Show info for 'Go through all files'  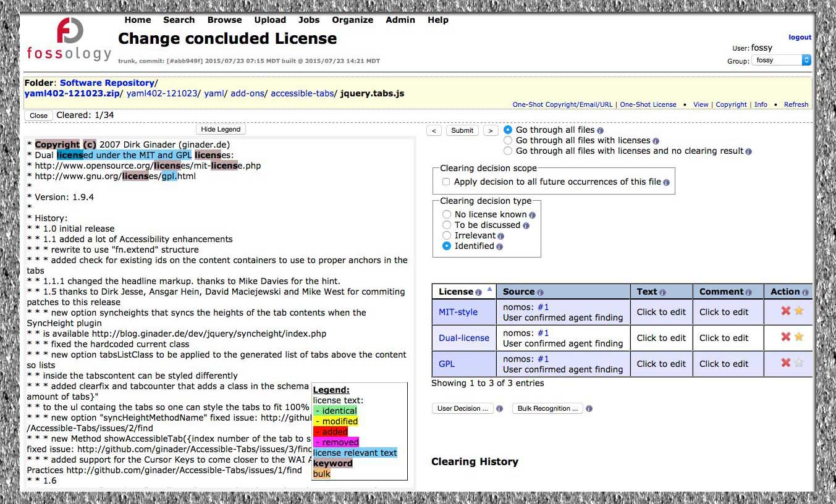[600, 130]
